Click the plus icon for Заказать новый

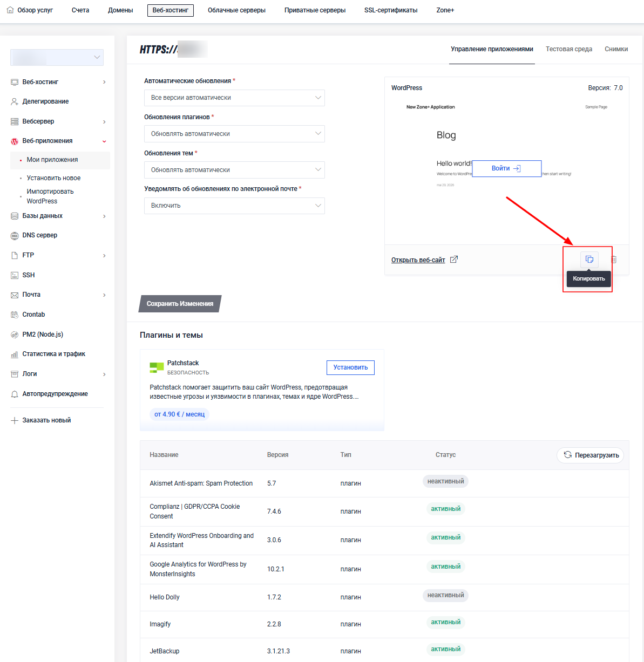coord(15,420)
